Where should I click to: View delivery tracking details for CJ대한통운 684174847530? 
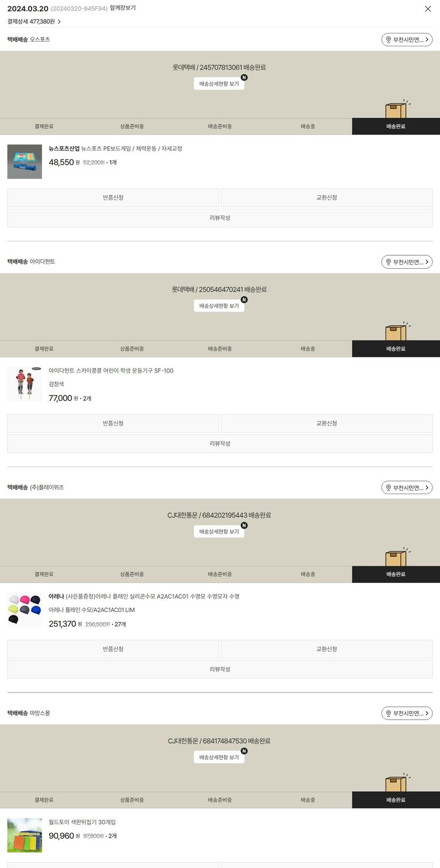click(219, 757)
